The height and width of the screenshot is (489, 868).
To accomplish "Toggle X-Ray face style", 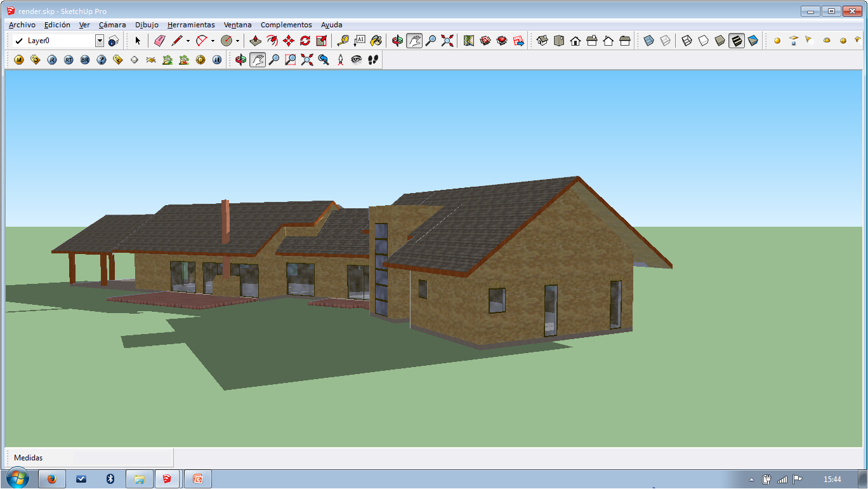I will tap(648, 41).
